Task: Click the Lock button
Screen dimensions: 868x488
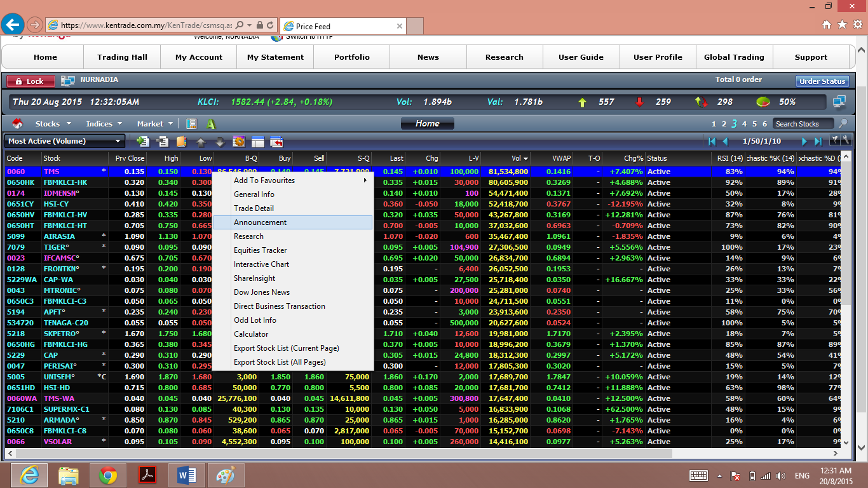Action: point(31,81)
